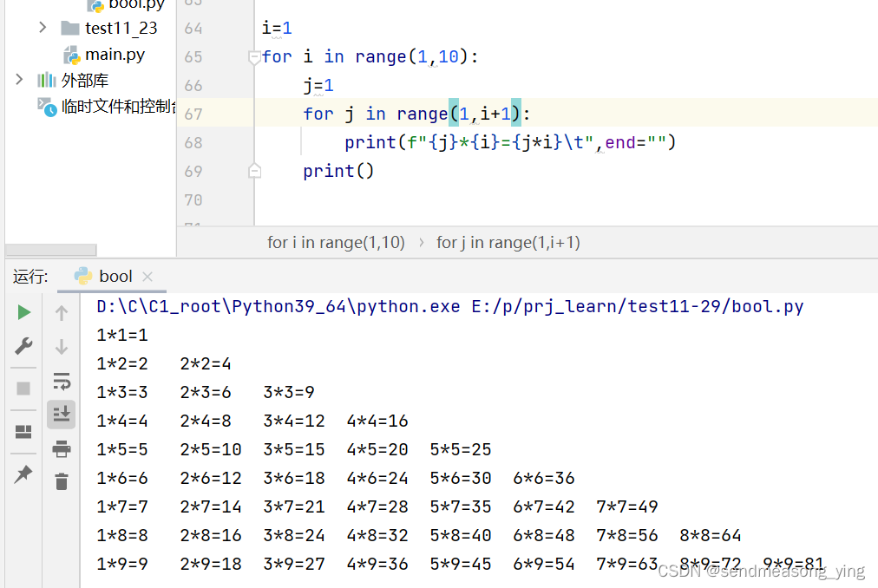
Task: Toggle scroll-to-end in the console
Action: tap(61, 415)
